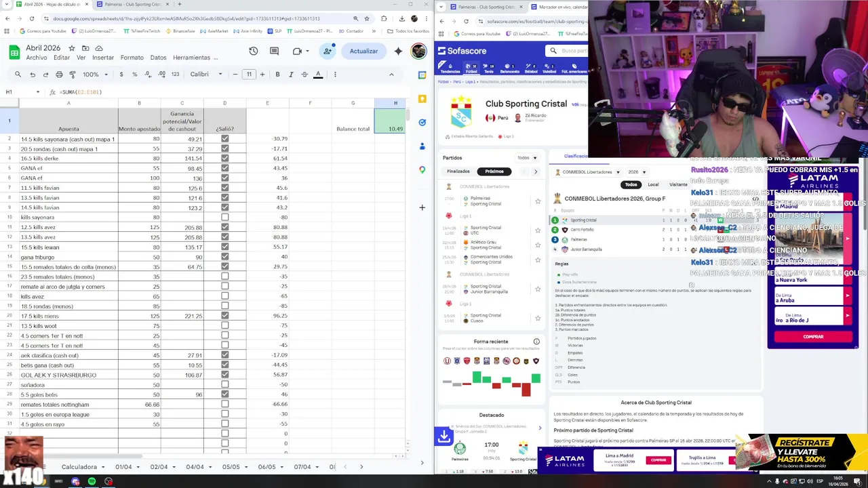Open 04/04 sheet tab menu arrow

tap(210, 467)
